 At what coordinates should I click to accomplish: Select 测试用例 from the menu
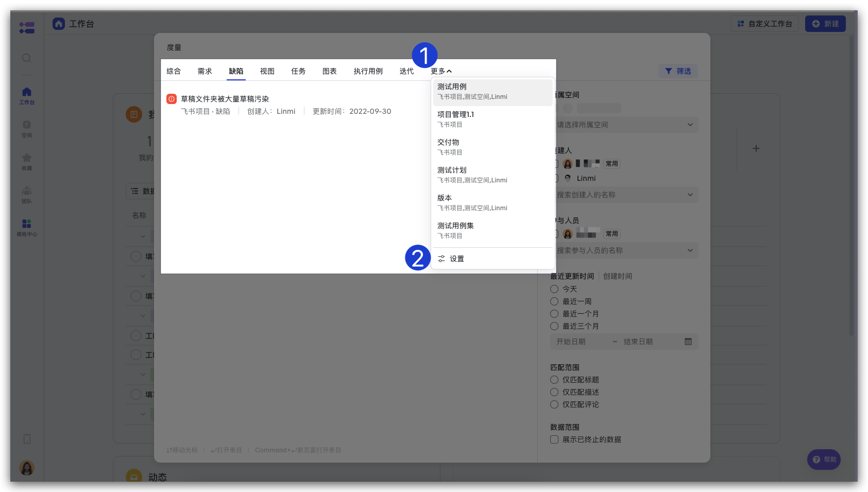[x=493, y=92]
